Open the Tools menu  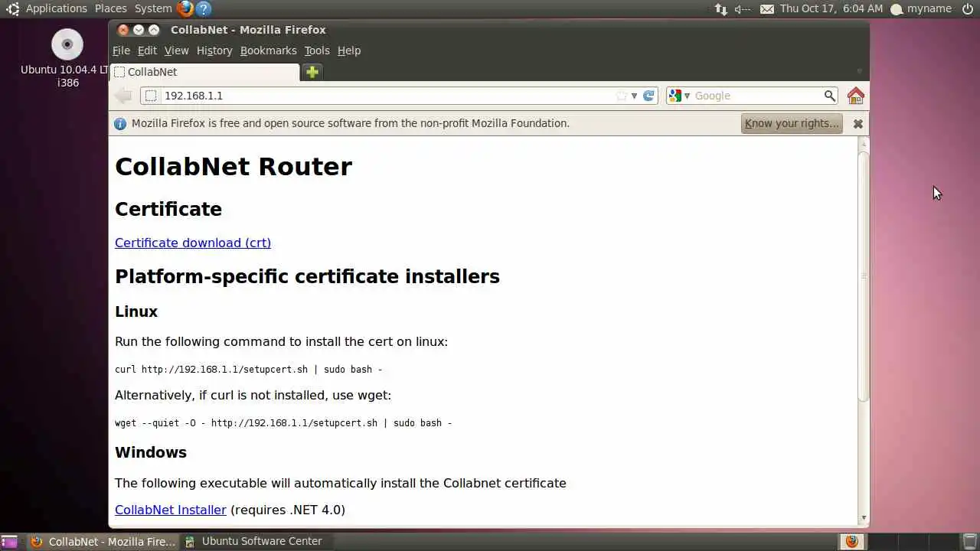click(x=317, y=51)
